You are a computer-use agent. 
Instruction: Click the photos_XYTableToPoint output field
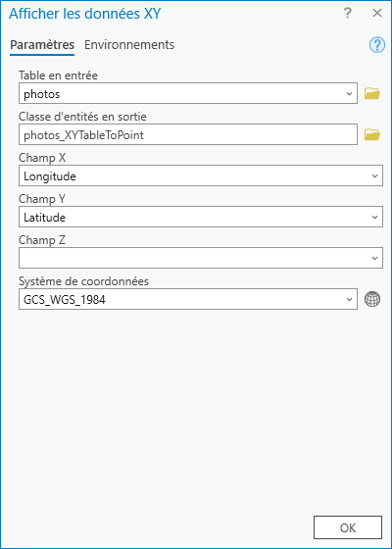click(188, 134)
